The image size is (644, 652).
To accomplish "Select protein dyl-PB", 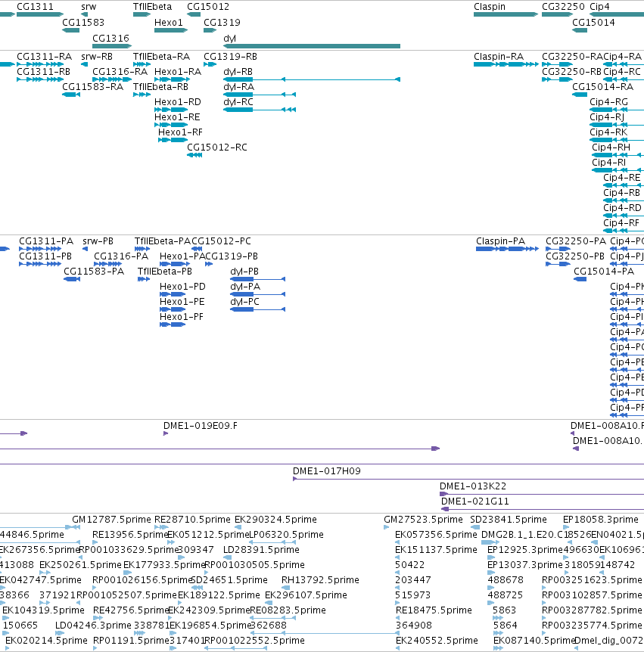I will [258, 279].
